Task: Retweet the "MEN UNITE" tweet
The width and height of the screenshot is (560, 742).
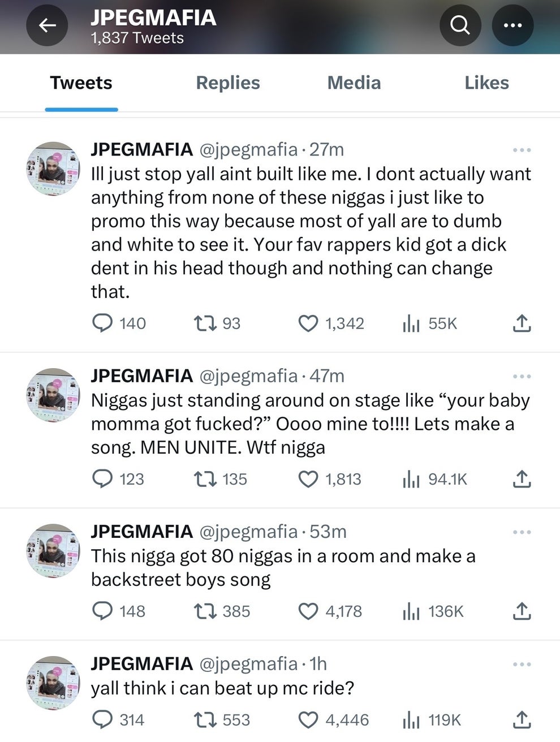Action: coord(203,478)
